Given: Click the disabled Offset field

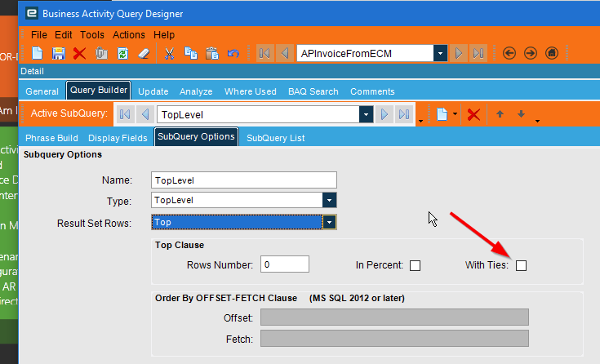Looking at the screenshot, I should 394,317.
